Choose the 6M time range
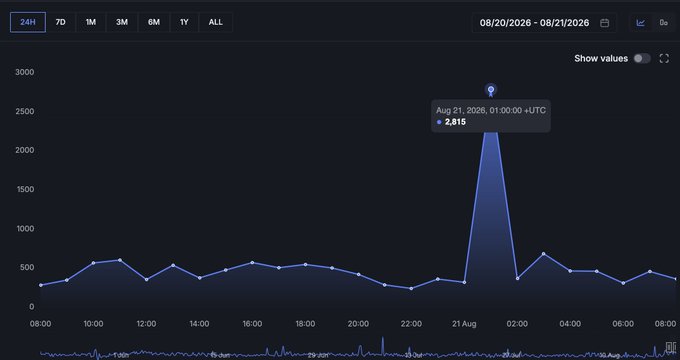 (x=154, y=22)
